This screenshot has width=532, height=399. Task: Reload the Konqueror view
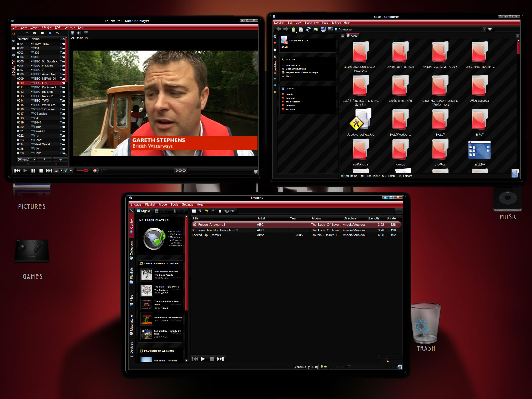point(308,29)
